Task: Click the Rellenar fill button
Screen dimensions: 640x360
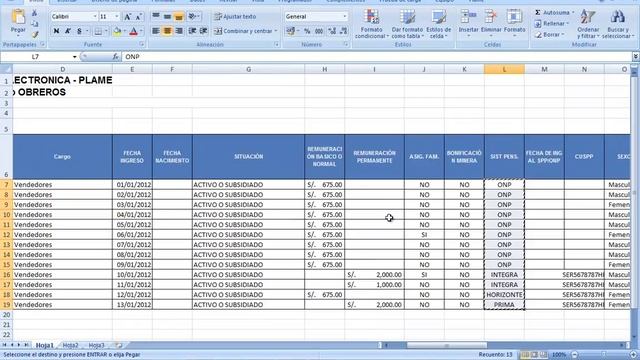Action: pyautogui.click(x=551, y=24)
